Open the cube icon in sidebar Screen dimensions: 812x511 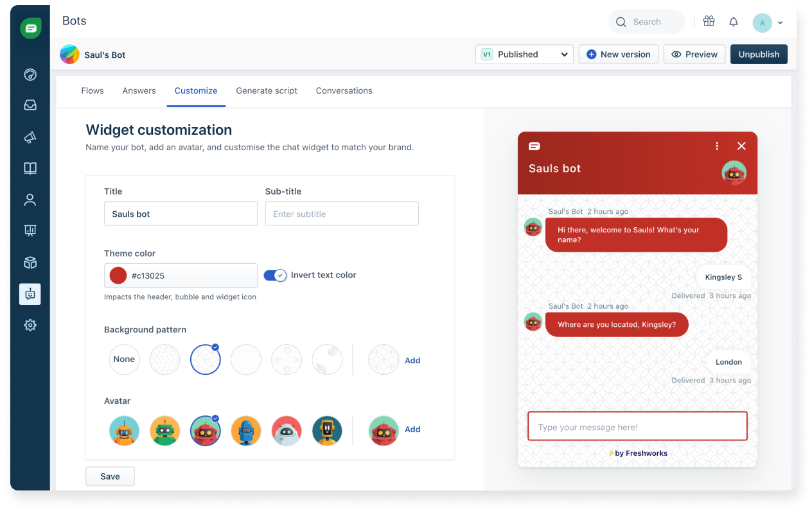tap(30, 263)
